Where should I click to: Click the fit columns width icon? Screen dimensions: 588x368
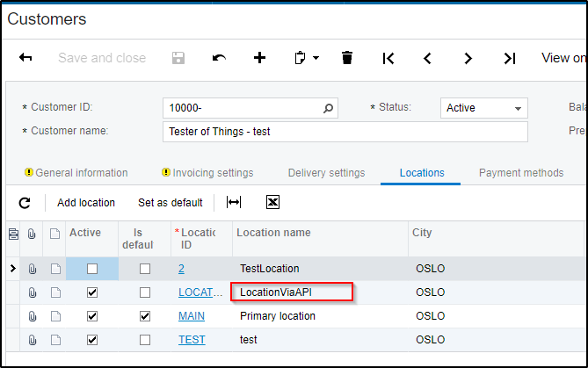[x=234, y=203]
